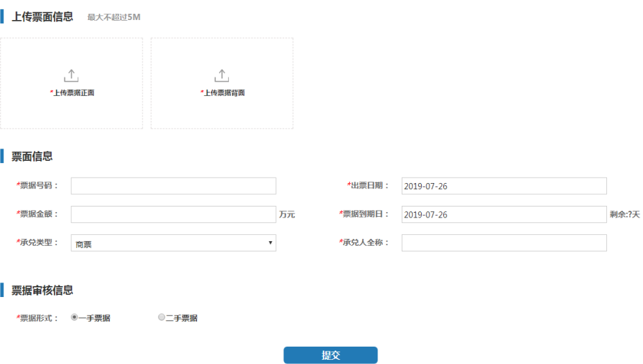This screenshot has height=364, width=643.
Task: Click the 上传票据背面 label text
Action: pos(223,93)
